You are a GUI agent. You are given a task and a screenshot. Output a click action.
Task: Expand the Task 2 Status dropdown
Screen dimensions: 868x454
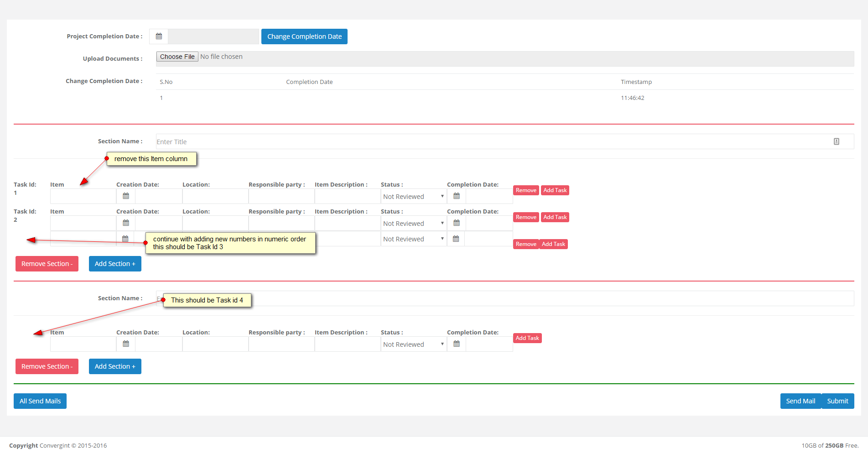413,224
